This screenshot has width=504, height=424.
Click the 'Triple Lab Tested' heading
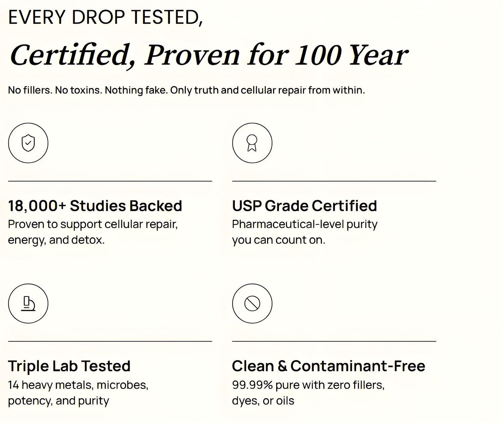click(69, 366)
